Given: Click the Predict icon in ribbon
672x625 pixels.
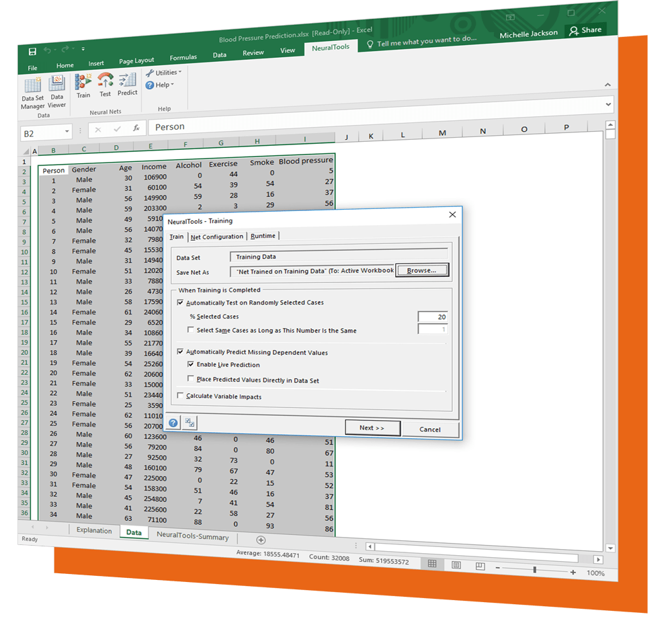Looking at the screenshot, I should pyautogui.click(x=128, y=83).
